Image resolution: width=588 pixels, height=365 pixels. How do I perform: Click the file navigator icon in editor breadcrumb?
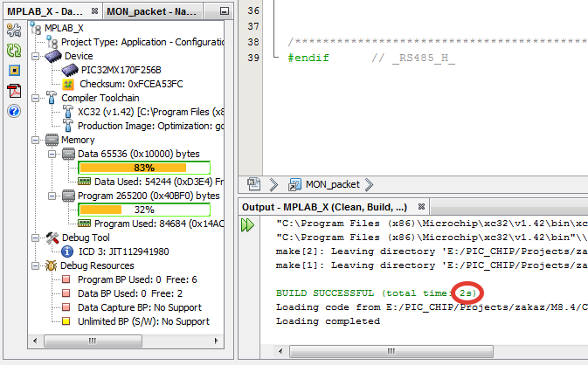pyautogui.click(x=254, y=184)
